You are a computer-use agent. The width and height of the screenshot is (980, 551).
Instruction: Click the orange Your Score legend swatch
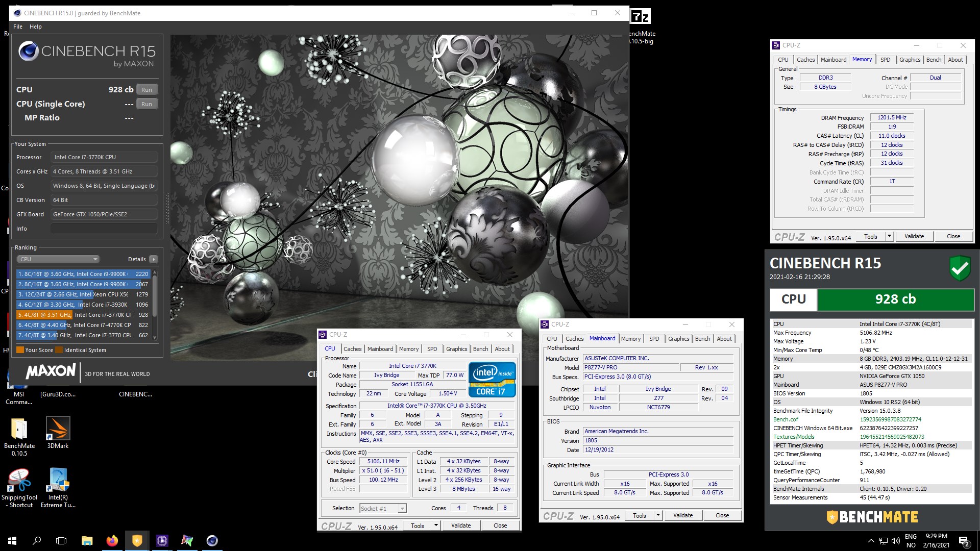(x=20, y=350)
